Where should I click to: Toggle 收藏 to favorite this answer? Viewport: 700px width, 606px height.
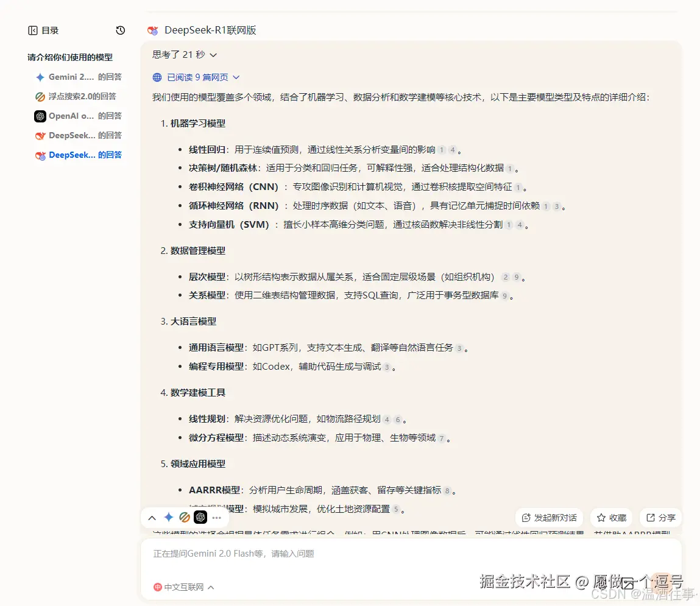pos(611,517)
